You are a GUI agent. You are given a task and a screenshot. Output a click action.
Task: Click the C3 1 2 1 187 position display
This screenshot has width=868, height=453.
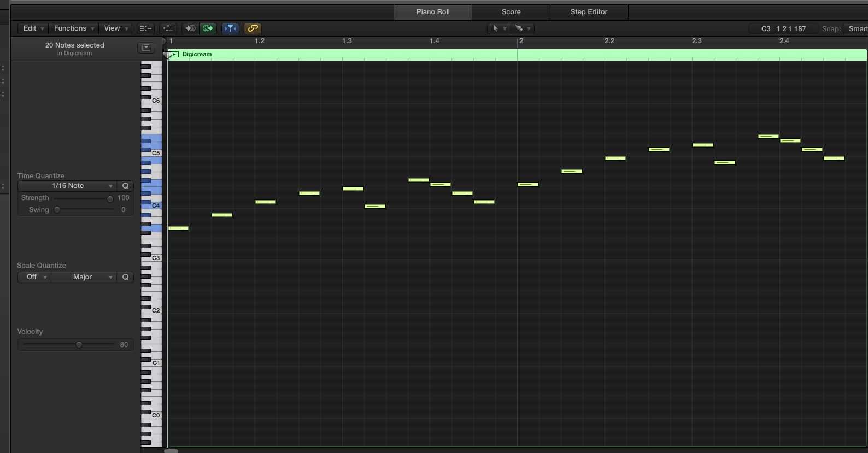[x=783, y=28]
